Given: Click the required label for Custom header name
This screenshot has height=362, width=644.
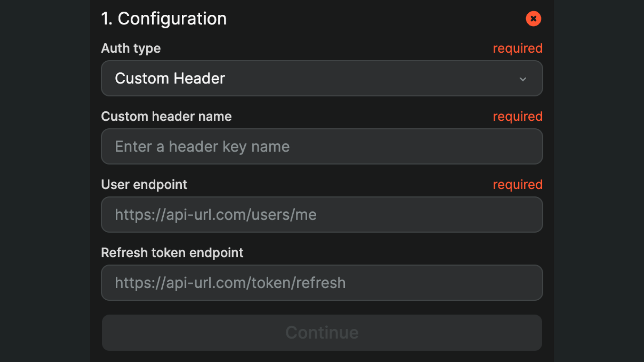Looking at the screenshot, I should (518, 116).
